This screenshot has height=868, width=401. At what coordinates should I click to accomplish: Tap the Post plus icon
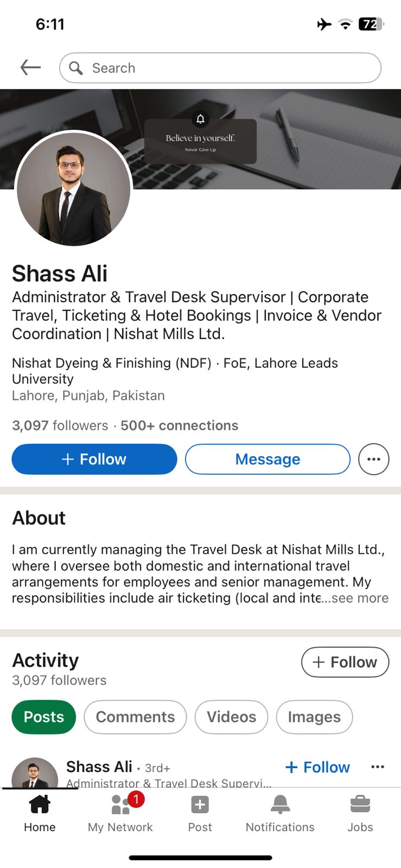(200, 812)
